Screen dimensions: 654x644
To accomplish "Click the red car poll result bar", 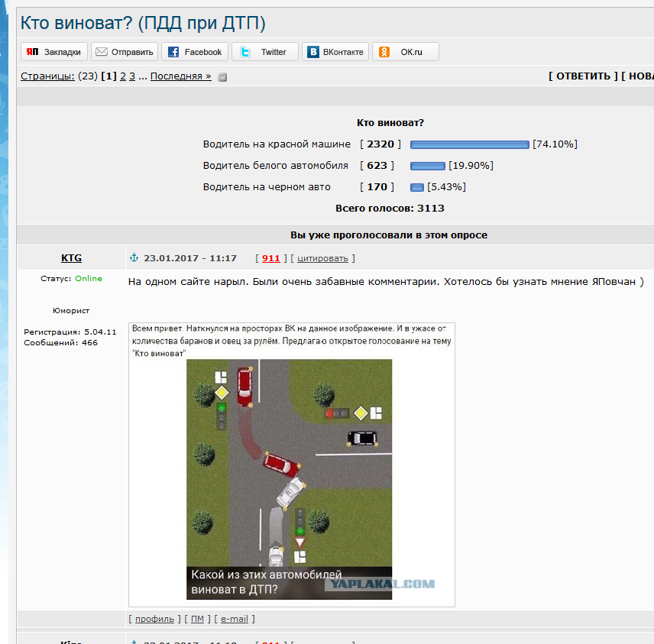I will [469, 144].
